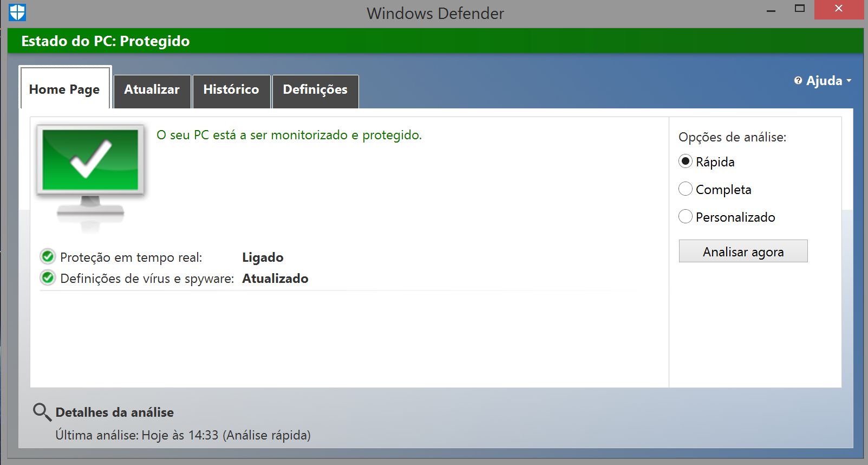Open the Definições tab
The width and height of the screenshot is (868, 465).
[315, 91]
